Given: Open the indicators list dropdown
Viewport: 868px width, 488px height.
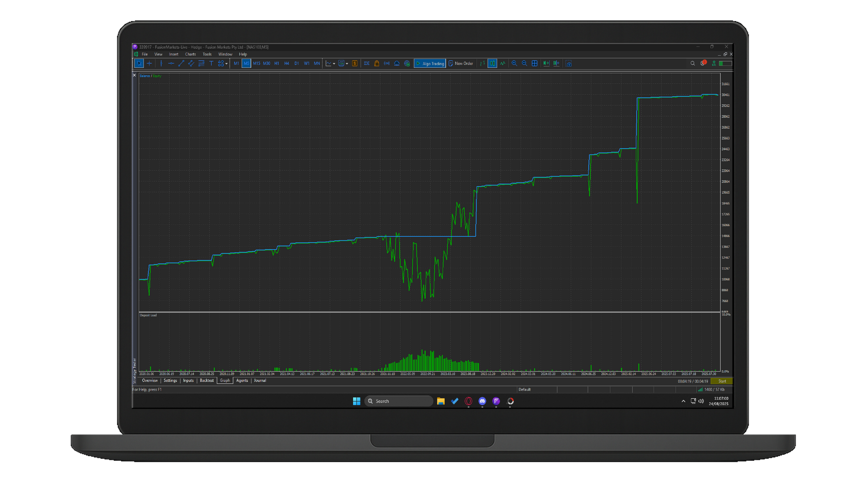Looking at the screenshot, I should coord(331,63).
